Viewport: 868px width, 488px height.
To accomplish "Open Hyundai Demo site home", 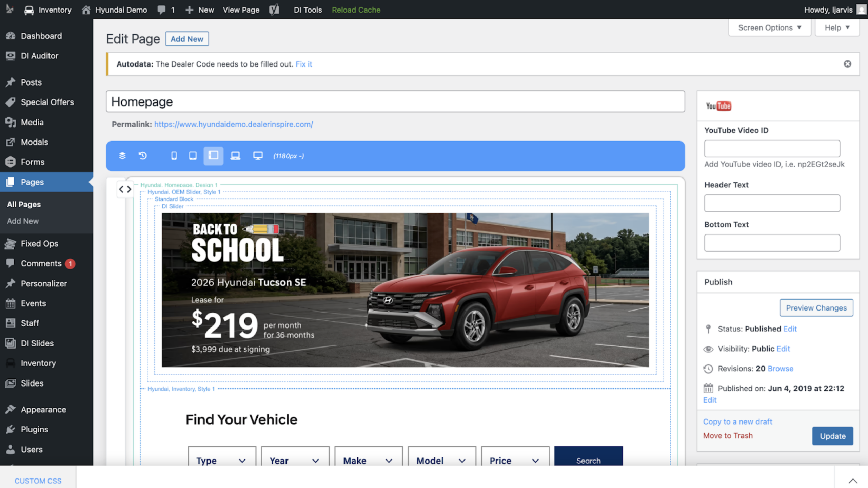I will [115, 10].
